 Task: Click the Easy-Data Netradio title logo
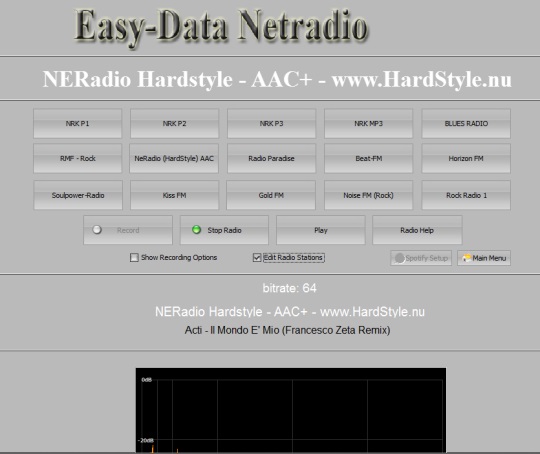point(221,28)
